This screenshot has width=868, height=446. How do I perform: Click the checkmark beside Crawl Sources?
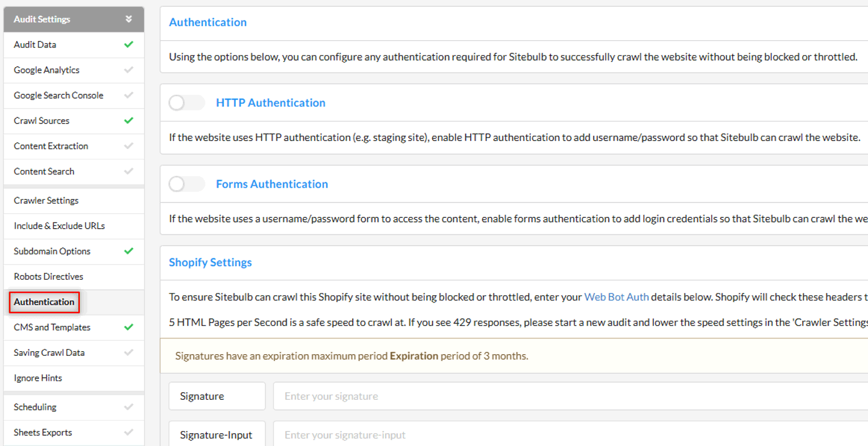128,121
